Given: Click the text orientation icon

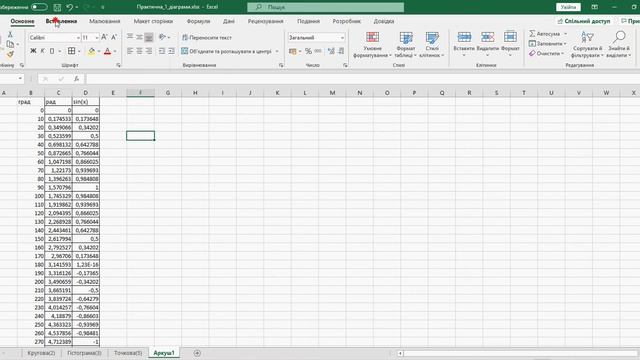Looking at the screenshot, I should click(x=162, y=37).
